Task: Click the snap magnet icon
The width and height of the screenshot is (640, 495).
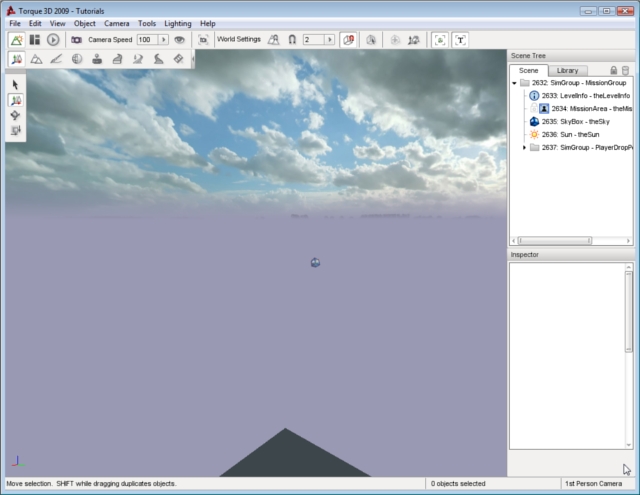Action: tap(292, 40)
